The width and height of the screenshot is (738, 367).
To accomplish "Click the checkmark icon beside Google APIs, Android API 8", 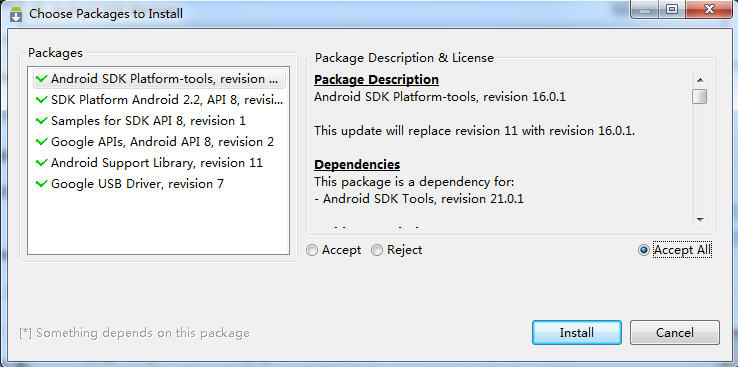I will (x=41, y=142).
